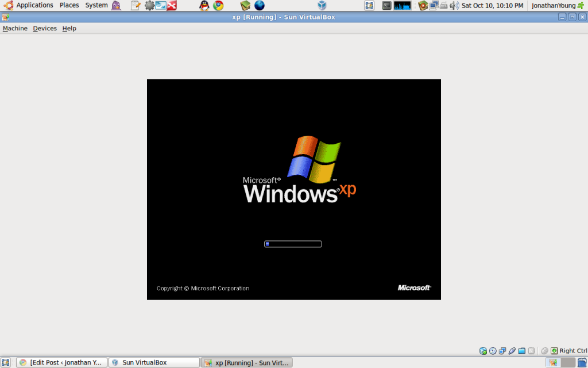Switch to the second empty workspace
Viewport: 588px width, 368px height.
[568, 362]
